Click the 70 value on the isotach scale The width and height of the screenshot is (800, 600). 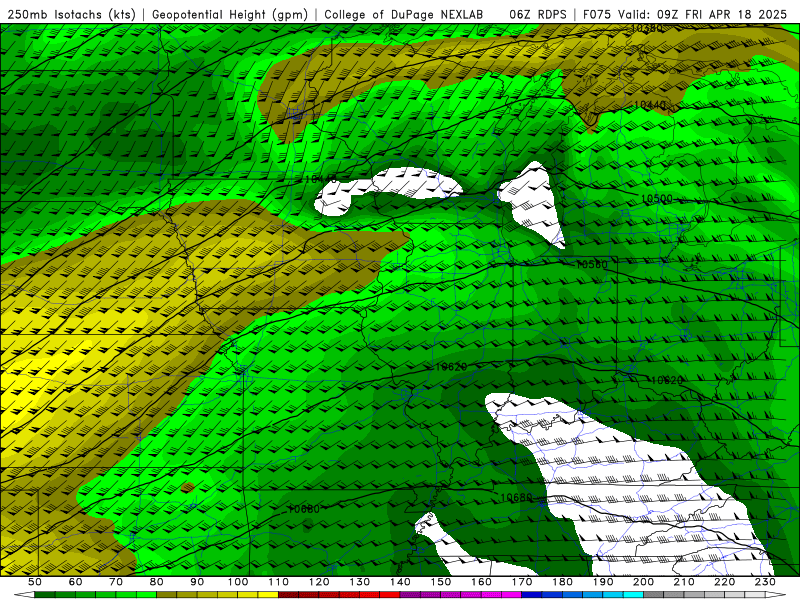(116, 582)
